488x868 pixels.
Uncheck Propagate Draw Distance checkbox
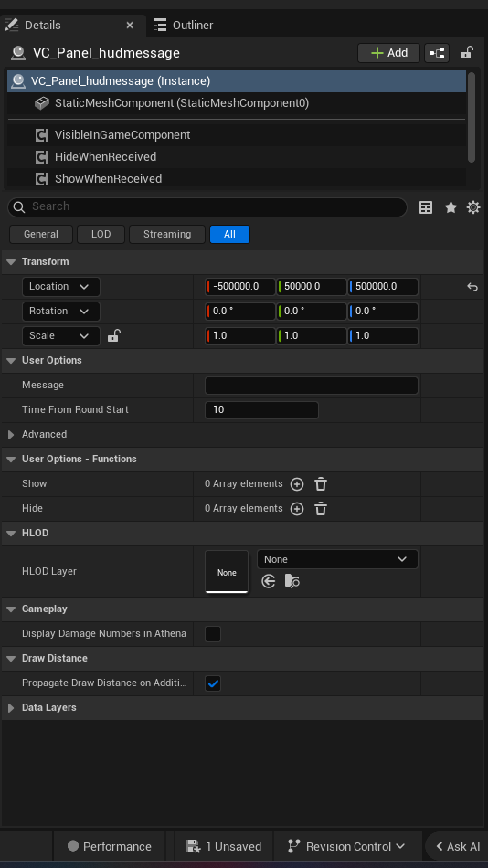(213, 683)
